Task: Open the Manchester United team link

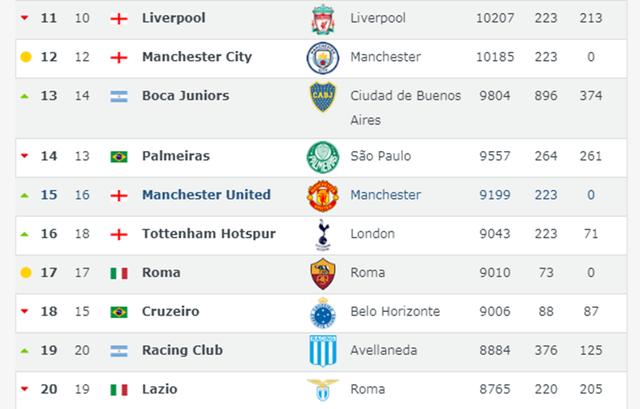Action: (x=206, y=195)
